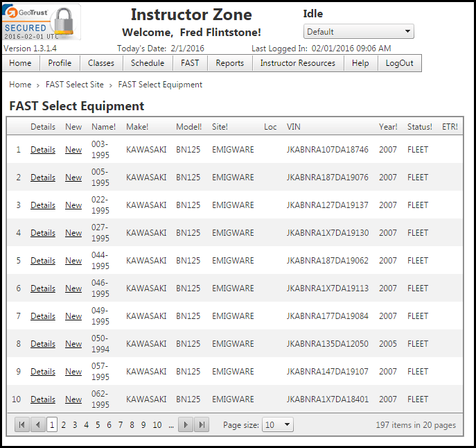Open the Classes menu
The height and width of the screenshot is (448, 476).
pos(101,63)
